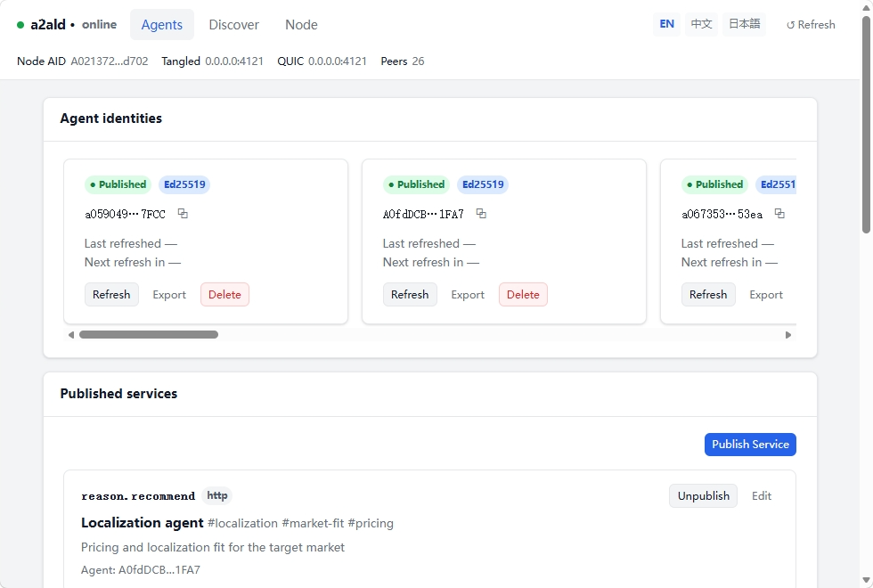Copy agent ID a067353···53ea

click(x=779, y=213)
